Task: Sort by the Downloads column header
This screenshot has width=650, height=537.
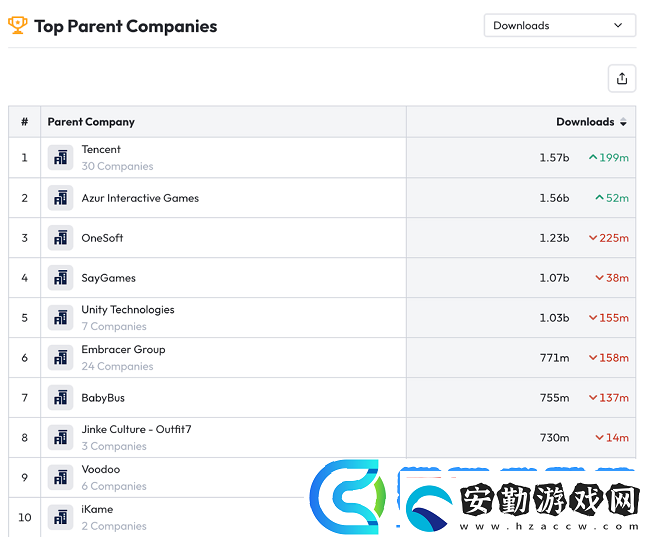Action: pos(591,122)
